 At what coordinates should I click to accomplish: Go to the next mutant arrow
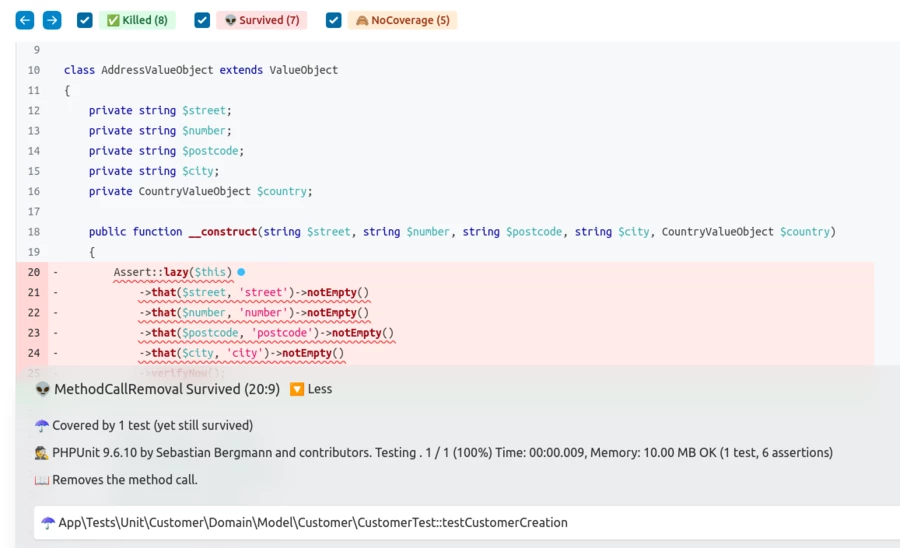click(x=52, y=20)
